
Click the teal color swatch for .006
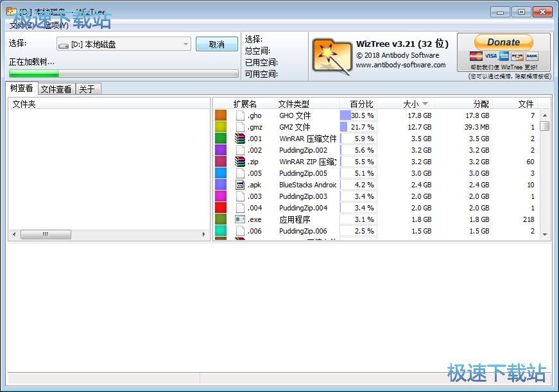coord(221,230)
